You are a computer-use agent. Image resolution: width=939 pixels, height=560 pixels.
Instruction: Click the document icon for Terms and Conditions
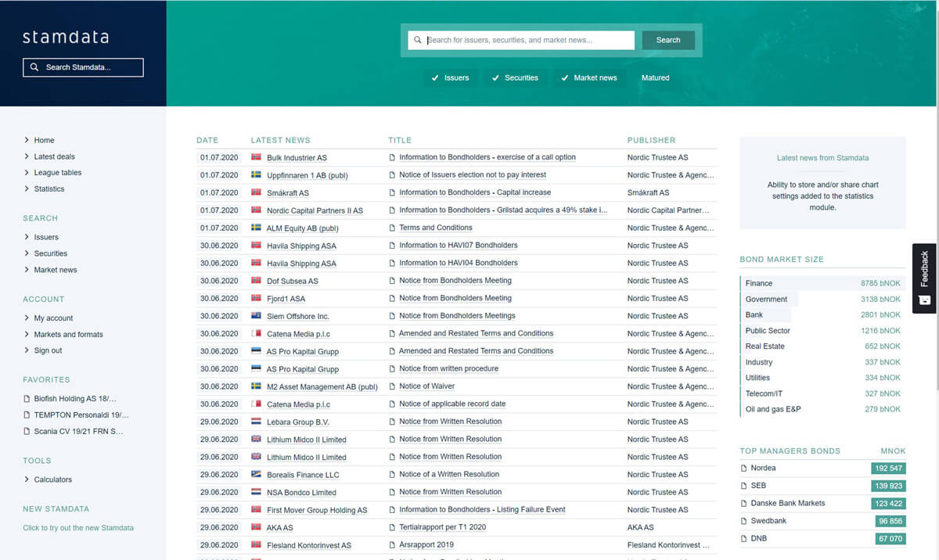pos(393,228)
